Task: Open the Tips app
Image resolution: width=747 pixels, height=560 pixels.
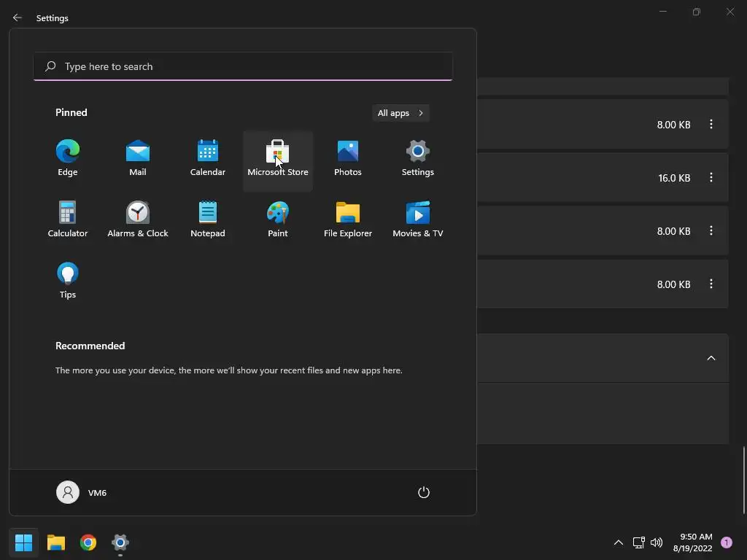Action: tap(68, 281)
